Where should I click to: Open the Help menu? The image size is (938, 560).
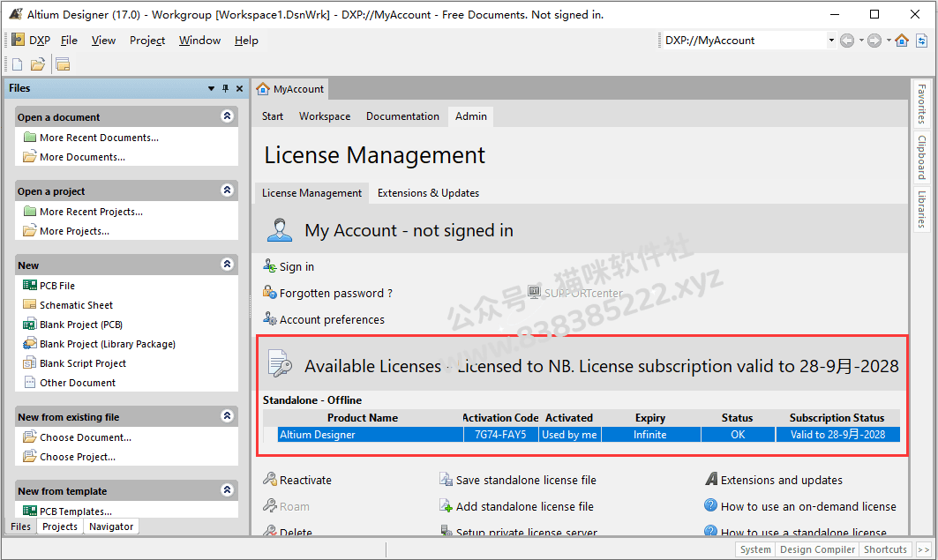pos(246,40)
